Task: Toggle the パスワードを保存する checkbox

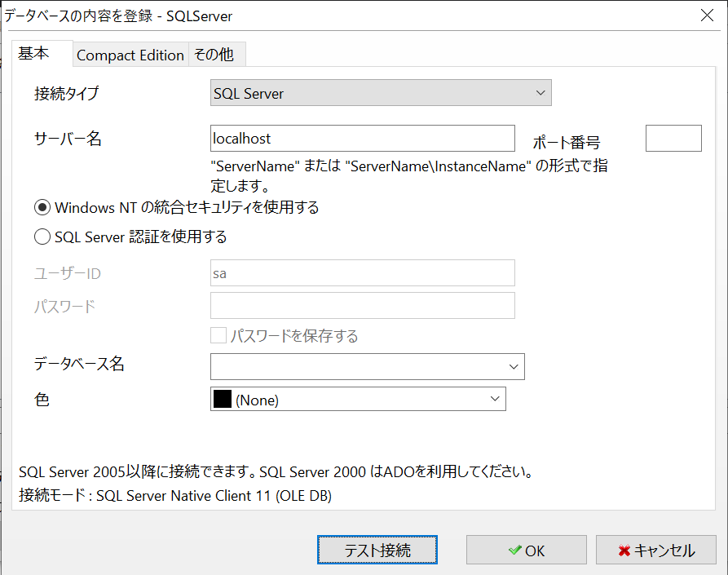Action: (x=218, y=335)
